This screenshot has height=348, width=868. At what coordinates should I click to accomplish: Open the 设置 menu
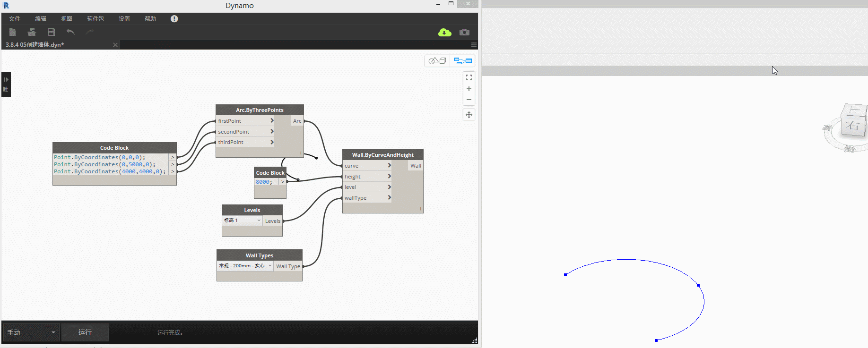(x=124, y=19)
